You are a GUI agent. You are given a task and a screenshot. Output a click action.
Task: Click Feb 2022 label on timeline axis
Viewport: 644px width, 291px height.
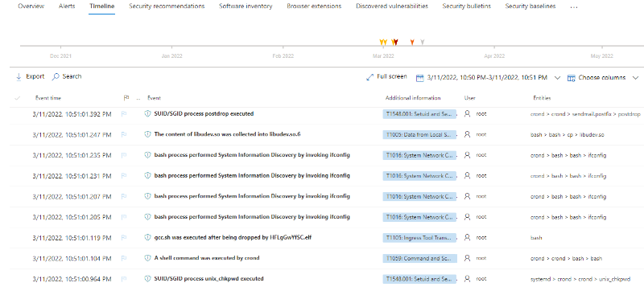click(x=283, y=56)
